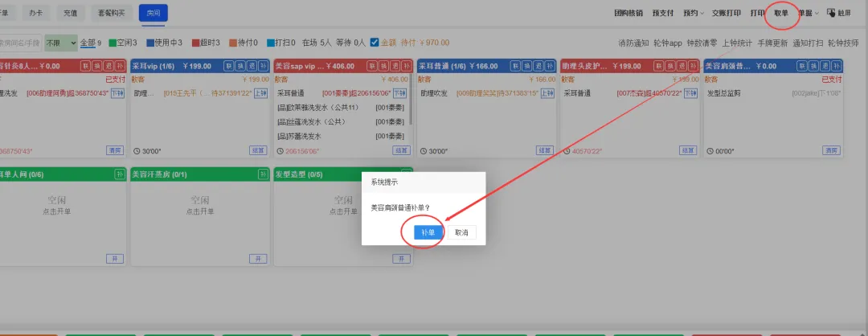This screenshot has height=336, width=868.
Task: Click the room name search field
Action: click(20, 43)
